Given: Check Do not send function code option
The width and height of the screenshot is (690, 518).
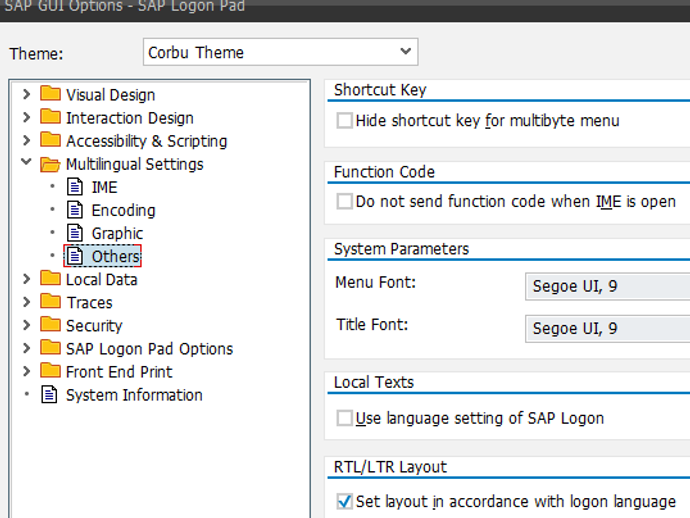Looking at the screenshot, I should click(x=345, y=201).
